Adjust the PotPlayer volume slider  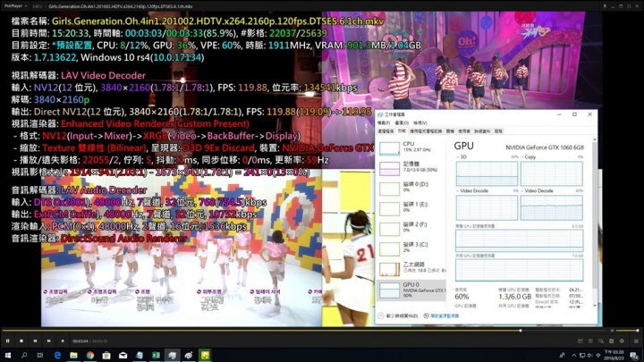pyautogui.click(x=628, y=331)
